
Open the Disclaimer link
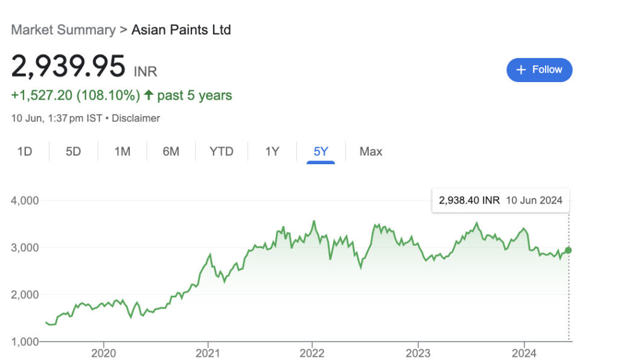click(136, 118)
